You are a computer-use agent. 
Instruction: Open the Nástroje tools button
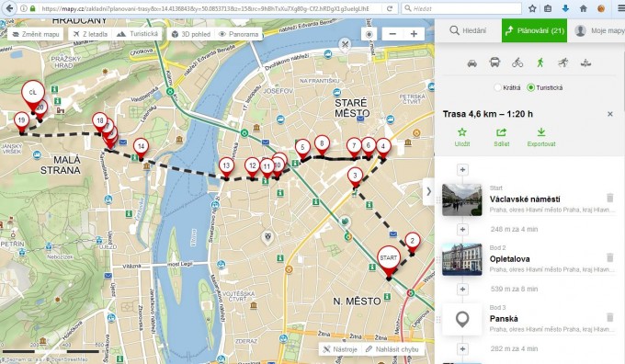(x=340, y=349)
